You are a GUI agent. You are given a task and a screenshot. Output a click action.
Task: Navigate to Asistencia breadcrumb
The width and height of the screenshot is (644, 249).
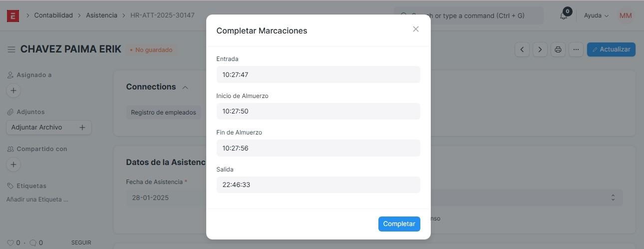tap(101, 15)
